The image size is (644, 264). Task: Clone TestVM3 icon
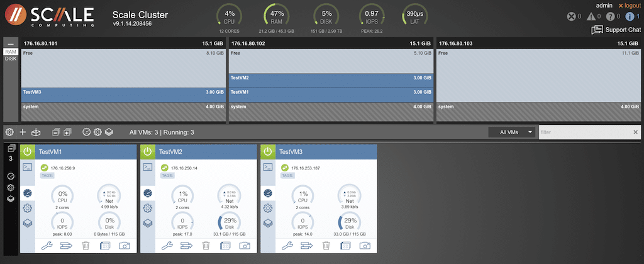point(345,246)
